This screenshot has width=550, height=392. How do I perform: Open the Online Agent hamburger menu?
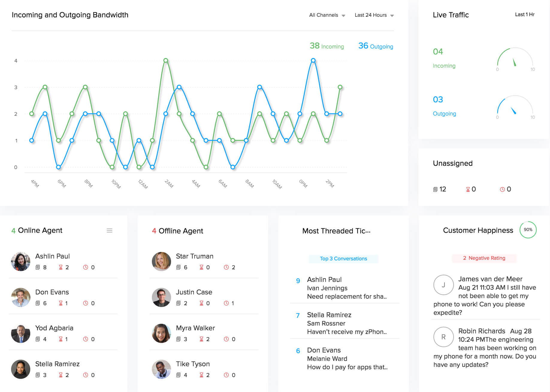tap(110, 230)
